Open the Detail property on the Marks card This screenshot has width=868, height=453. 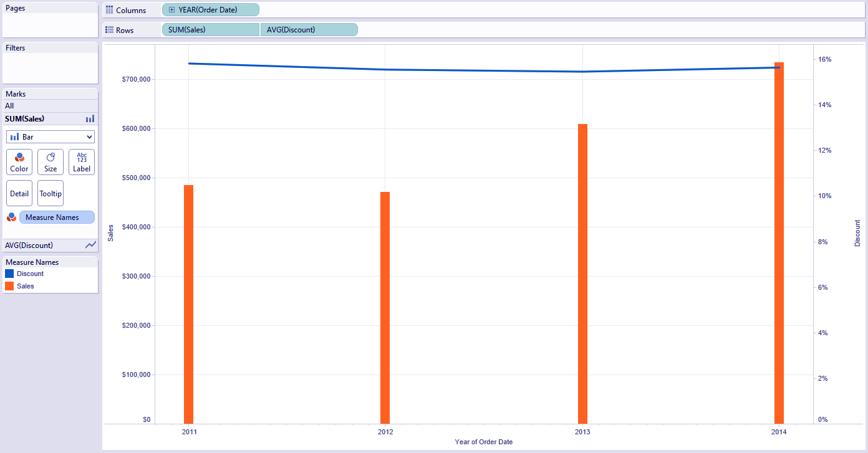pyautogui.click(x=19, y=193)
